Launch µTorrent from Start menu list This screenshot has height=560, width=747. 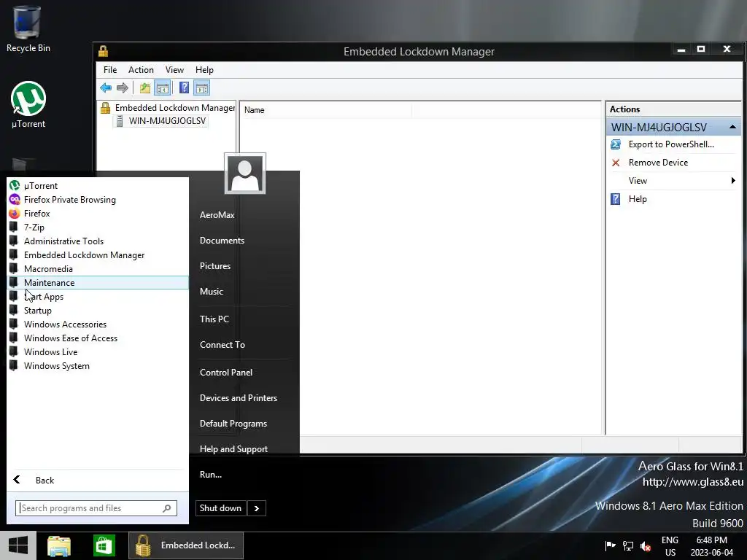[98, 186]
